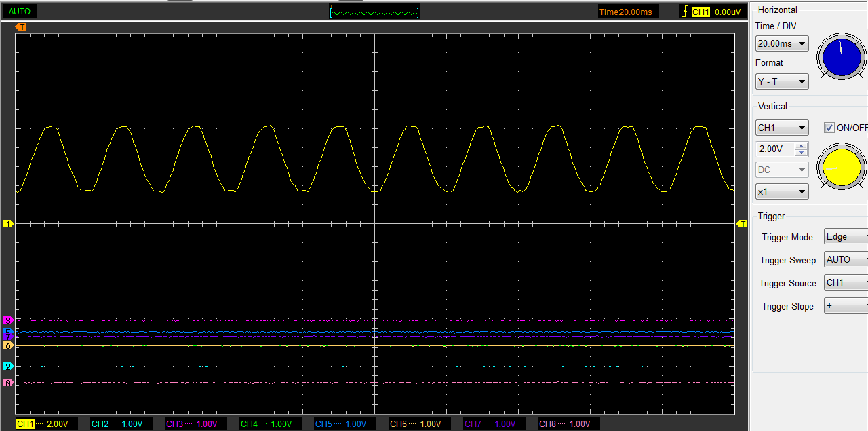The width and height of the screenshot is (868, 431).
Task: Click the channel 1 ground-level marker
Action: click(x=8, y=223)
